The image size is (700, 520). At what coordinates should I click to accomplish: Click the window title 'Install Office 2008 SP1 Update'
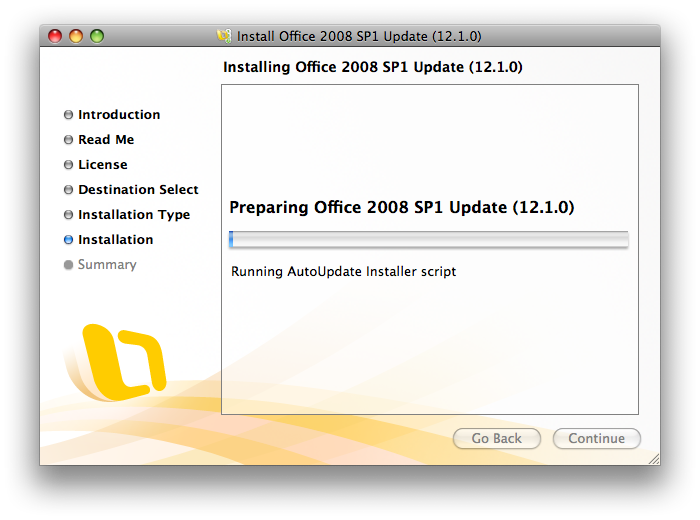click(x=359, y=36)
